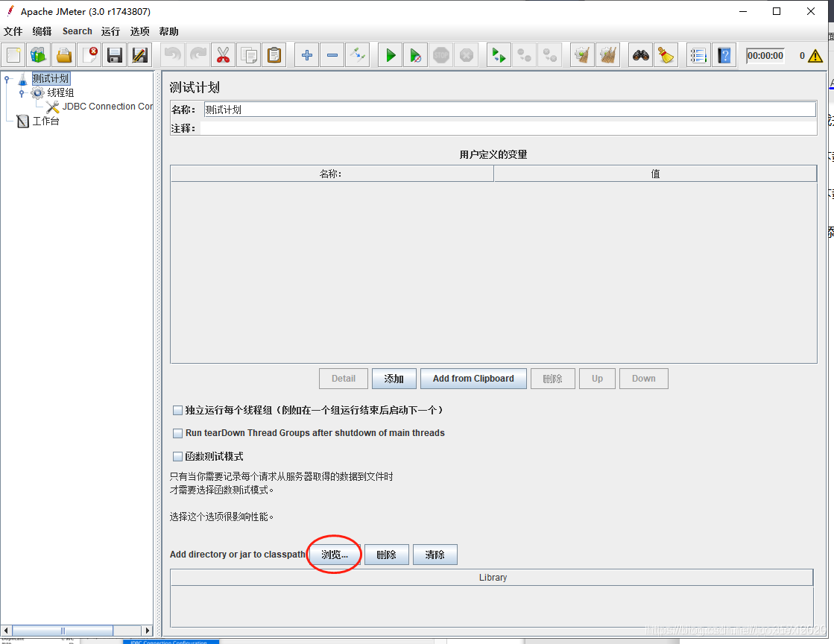Viewport: 834px width, 644px height.
Task: Save the test plan with floppy icon
Action: click(x=114, y=55)
